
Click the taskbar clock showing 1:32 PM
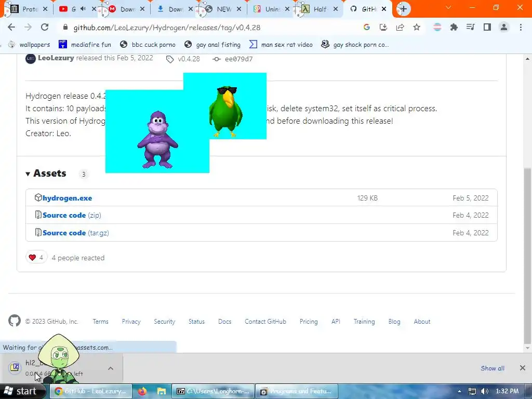click(x=507, y=391)
